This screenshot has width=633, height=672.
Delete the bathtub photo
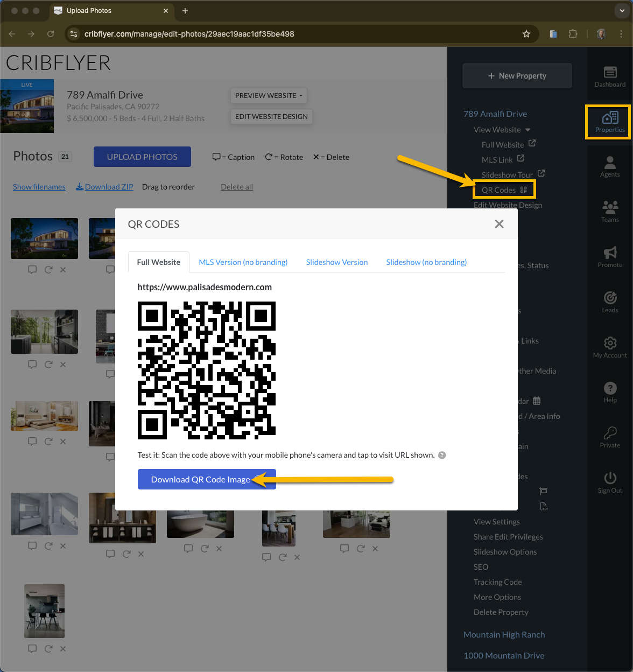pyautogui.click(x=219, y=549)
